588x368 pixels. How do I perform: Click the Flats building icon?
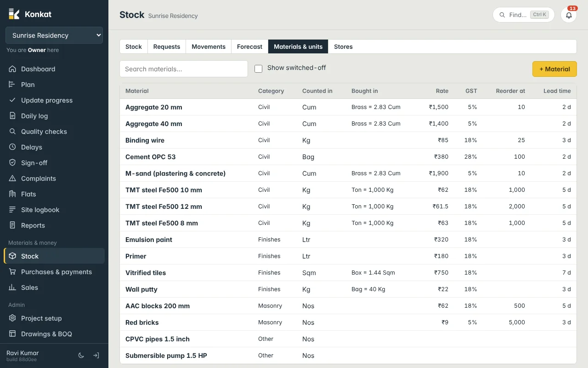click(x=12, y=194)
